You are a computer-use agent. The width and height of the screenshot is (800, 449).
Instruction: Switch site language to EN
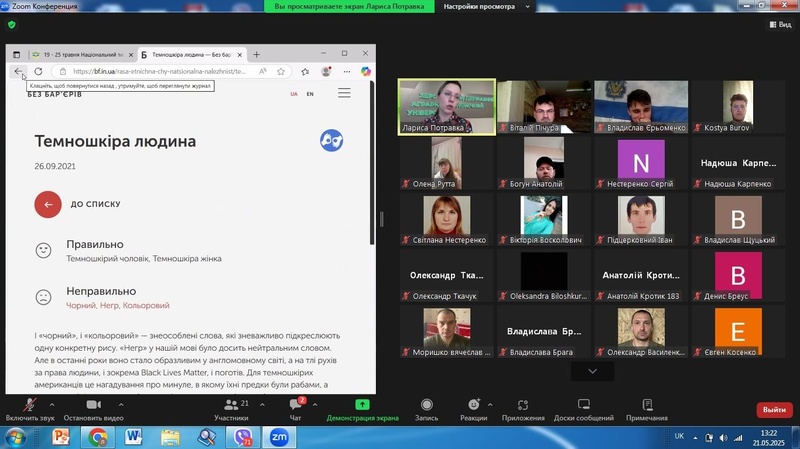click(x=310, y=94)
